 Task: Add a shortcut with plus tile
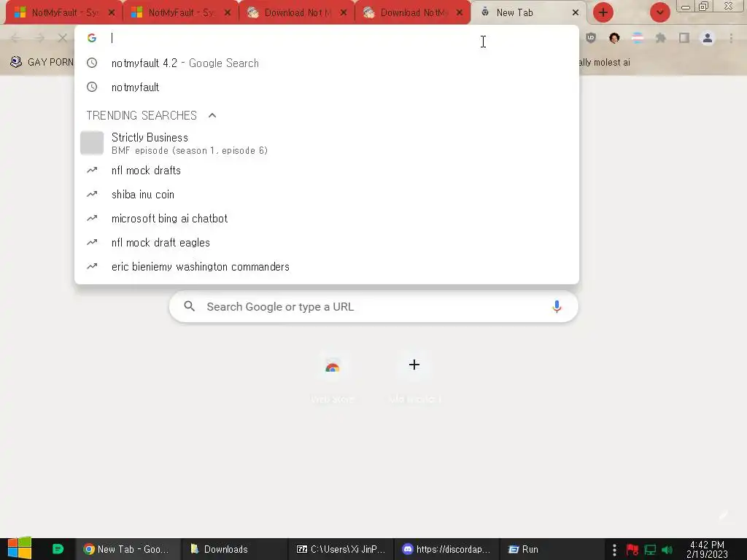pyautogui.click(x=414, y=378)
